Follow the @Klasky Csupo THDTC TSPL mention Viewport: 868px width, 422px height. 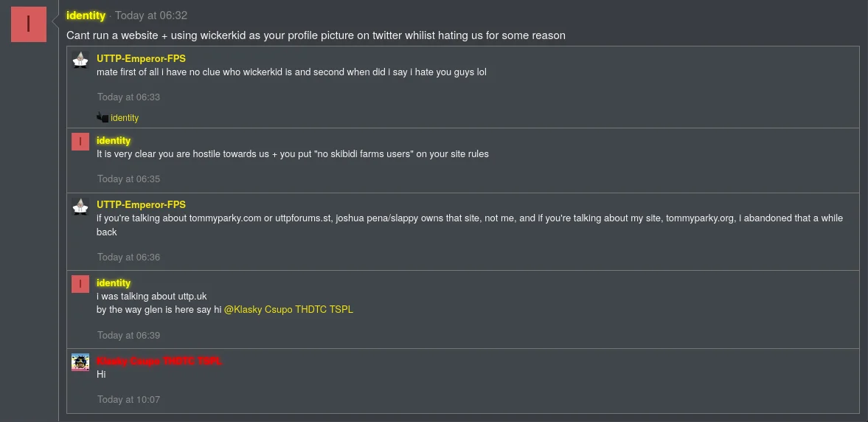(x=288, y=310)
